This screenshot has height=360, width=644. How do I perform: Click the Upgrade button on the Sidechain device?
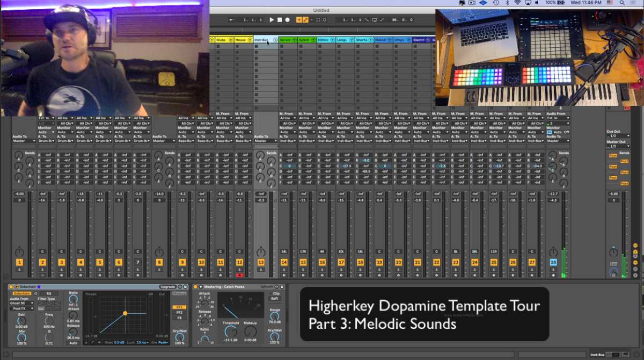point(167,286)
